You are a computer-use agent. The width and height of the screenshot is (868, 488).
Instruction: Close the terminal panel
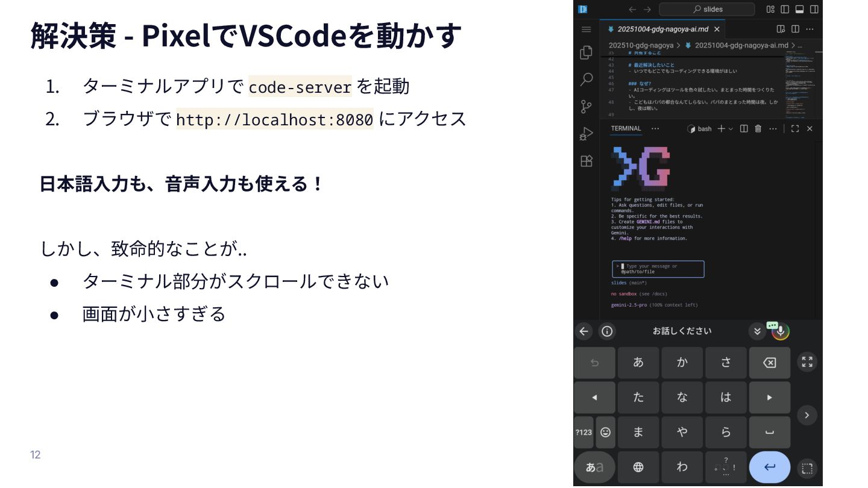810,129
